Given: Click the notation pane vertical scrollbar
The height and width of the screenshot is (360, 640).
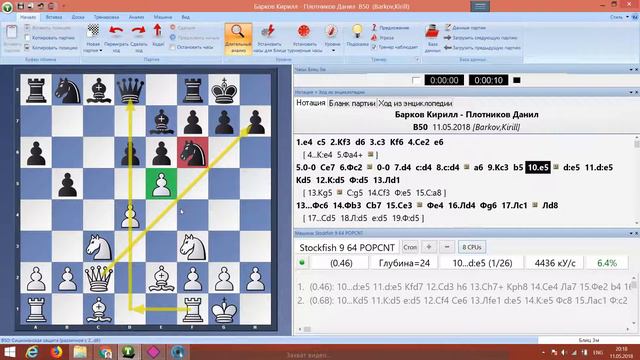Looking at the screenshot, I should (636, 181).
